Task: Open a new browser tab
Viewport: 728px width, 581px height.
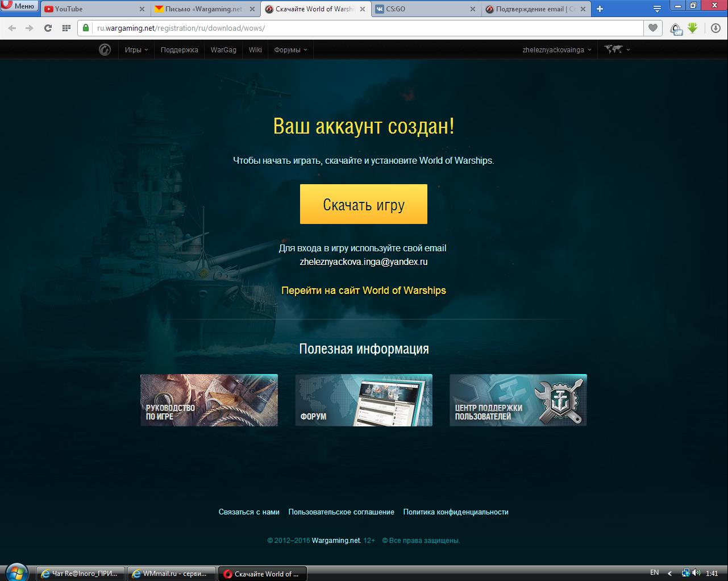Action: point(600,9)
